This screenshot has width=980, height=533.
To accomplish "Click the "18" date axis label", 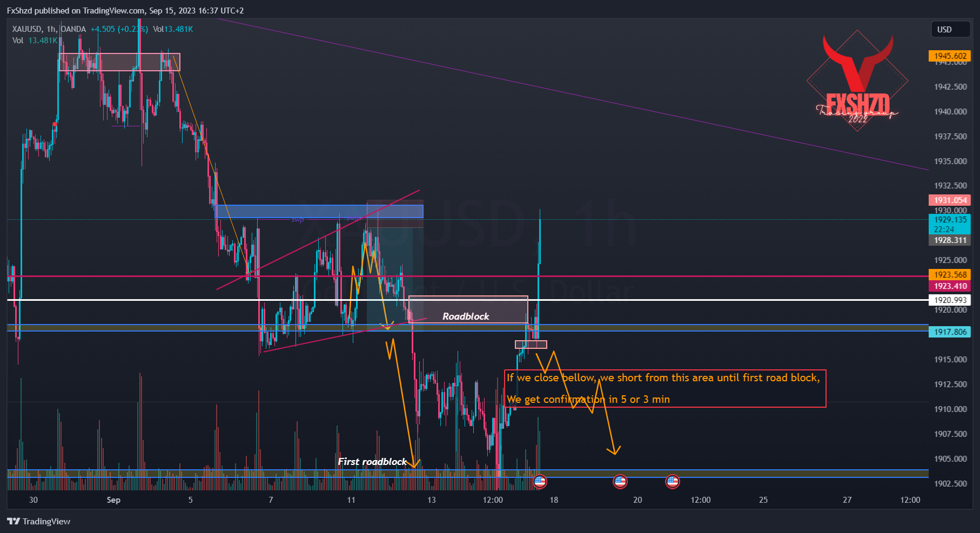I will [x=554, y=500].
